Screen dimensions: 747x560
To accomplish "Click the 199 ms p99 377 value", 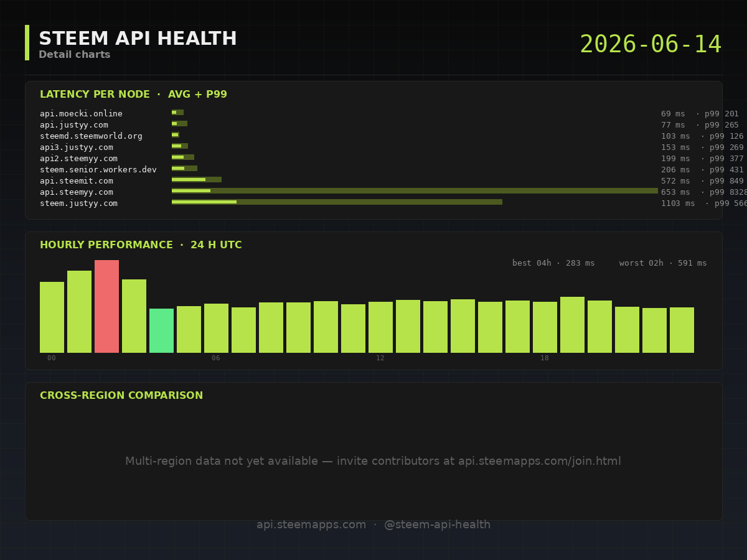I will click(x=702, y=159).
